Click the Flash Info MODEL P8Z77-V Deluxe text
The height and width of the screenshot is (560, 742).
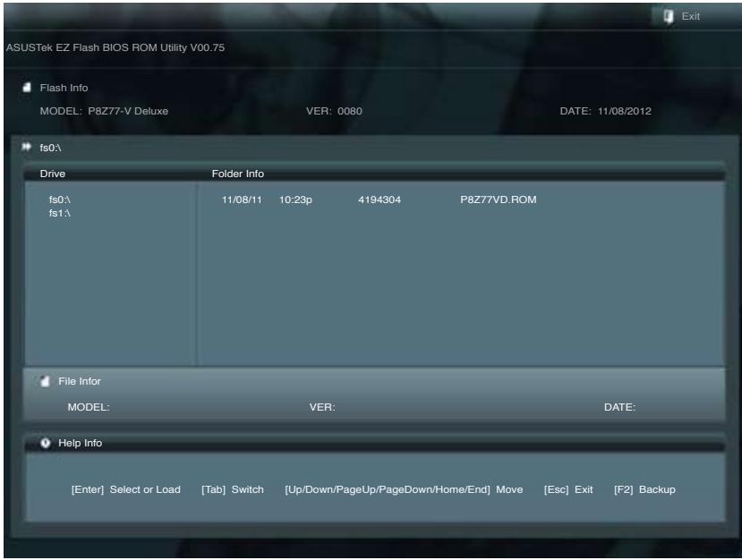[104, 111]
